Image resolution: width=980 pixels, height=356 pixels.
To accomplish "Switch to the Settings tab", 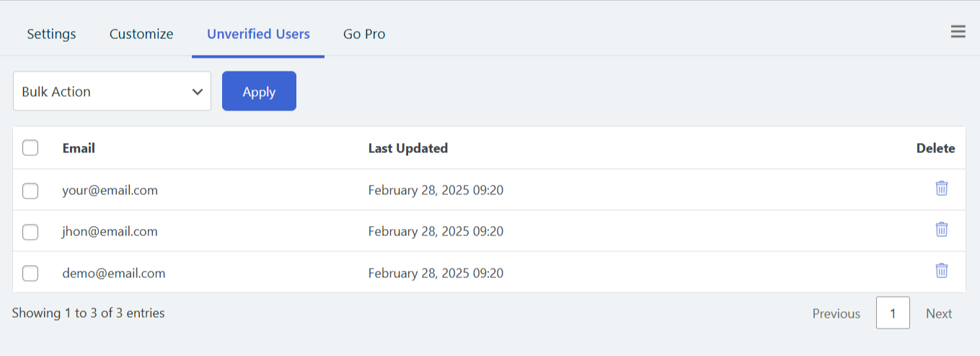I will point(51,34).
